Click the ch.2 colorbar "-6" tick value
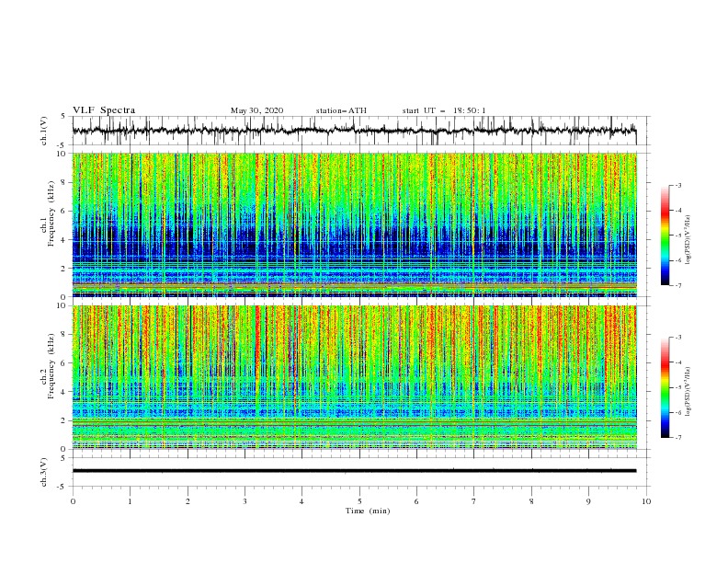The height and width of the screenshot is (563, 728). click(x=678, y=412)
